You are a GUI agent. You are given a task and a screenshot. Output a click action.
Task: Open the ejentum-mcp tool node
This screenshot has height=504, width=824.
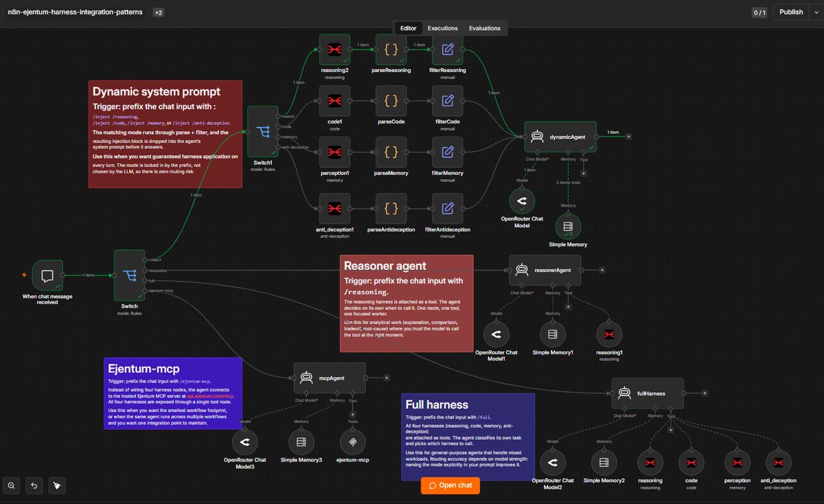(352, 442)
